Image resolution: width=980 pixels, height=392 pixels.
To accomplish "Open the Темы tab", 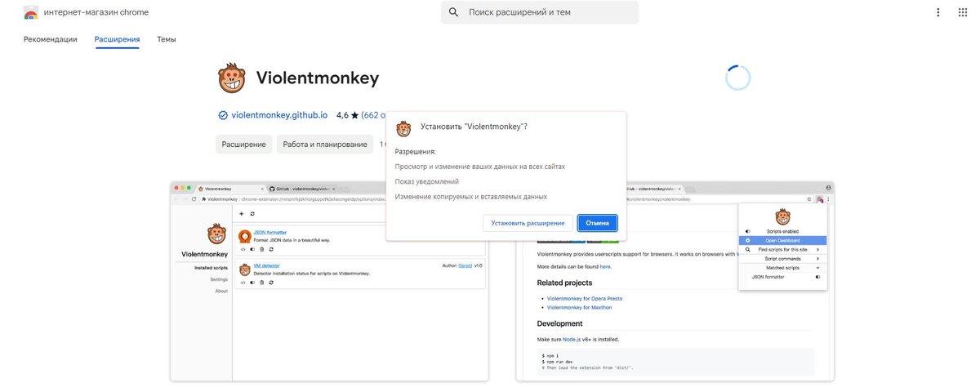I will coord(167,39).
